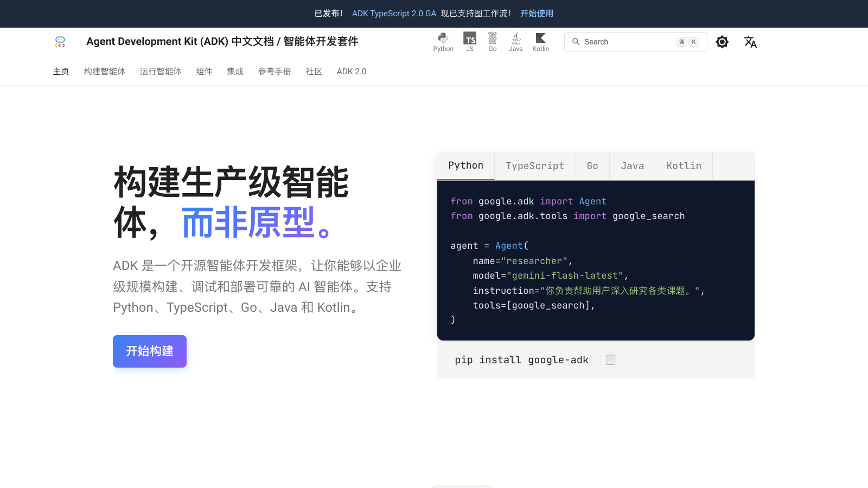The height and width of the screenshot is (488, 868).
Task: Switch code sample to Go tab
Action: 592,166
